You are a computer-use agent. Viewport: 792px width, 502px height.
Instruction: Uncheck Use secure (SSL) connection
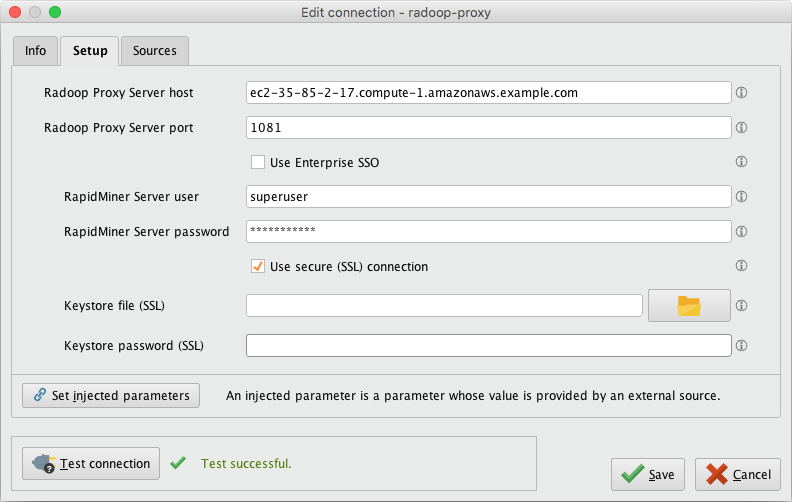point(258,267)
